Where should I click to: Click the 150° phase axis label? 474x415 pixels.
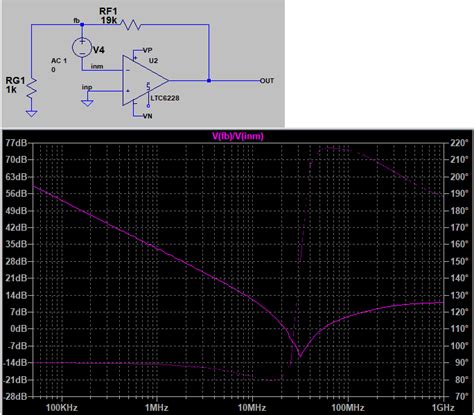459,261
